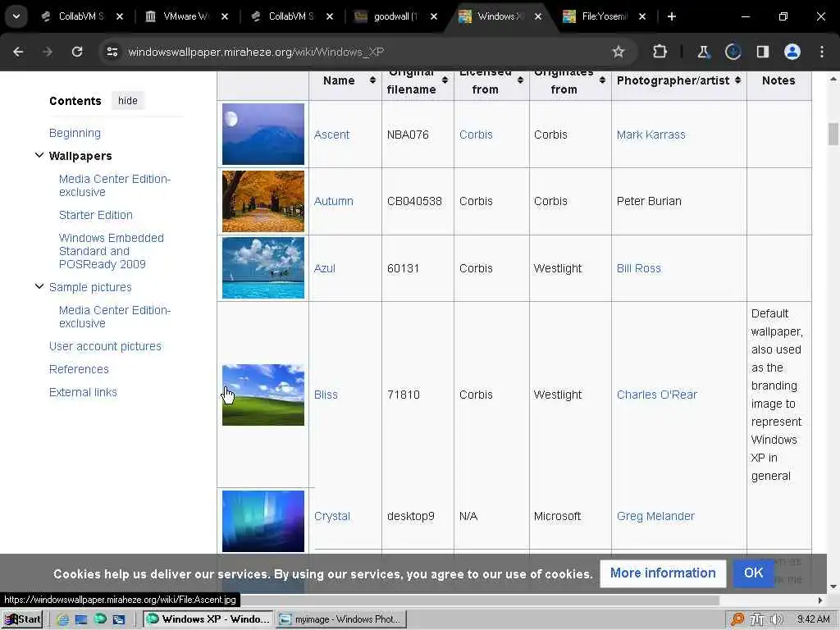Sort table by Originates from column
Viewport: 840px width, 630px height.
coord(602,80)
